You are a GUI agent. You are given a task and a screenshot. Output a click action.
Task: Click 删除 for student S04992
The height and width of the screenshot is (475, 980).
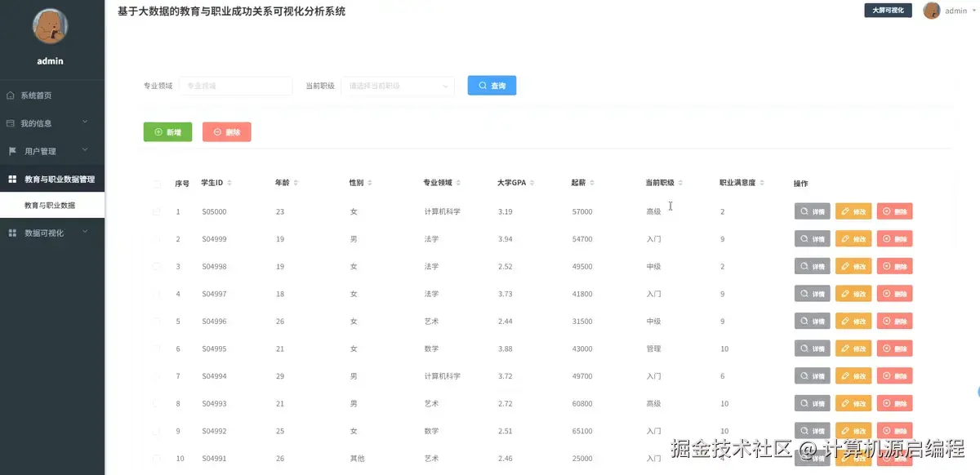point(895,431)
